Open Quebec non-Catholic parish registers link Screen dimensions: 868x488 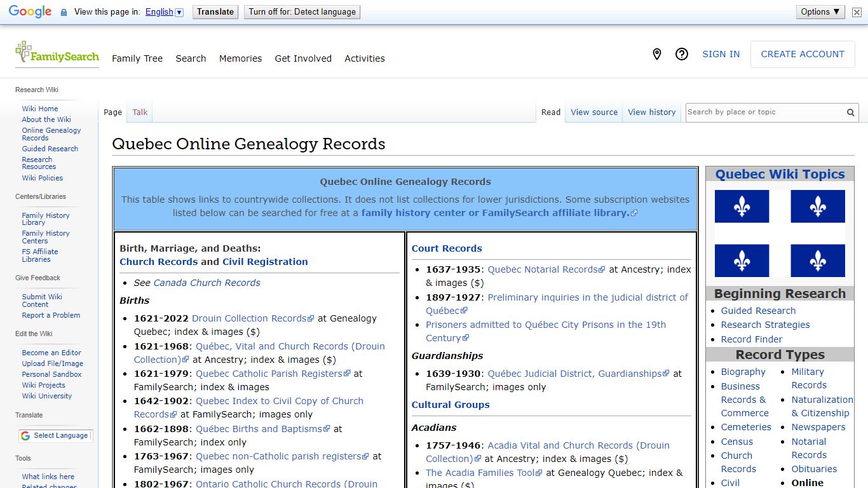pos(282,456)
